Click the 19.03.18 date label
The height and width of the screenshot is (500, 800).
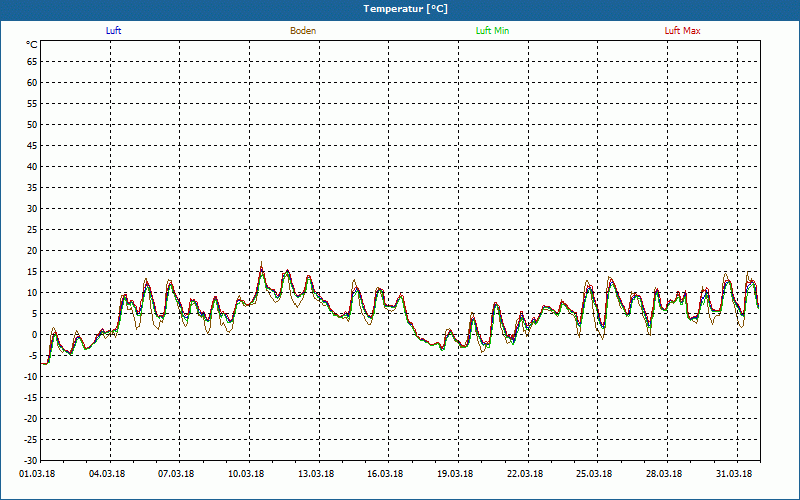tap(455, 474)
